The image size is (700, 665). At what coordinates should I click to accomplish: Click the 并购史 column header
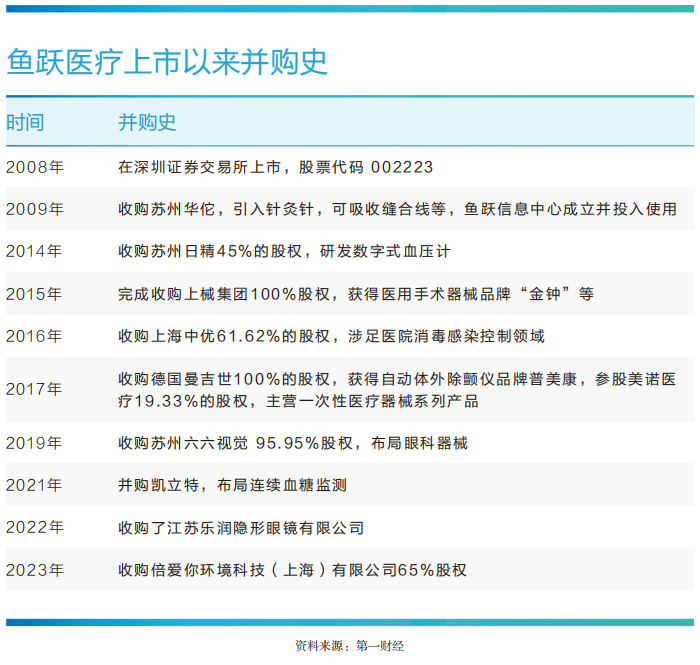(x=147, y=122)
